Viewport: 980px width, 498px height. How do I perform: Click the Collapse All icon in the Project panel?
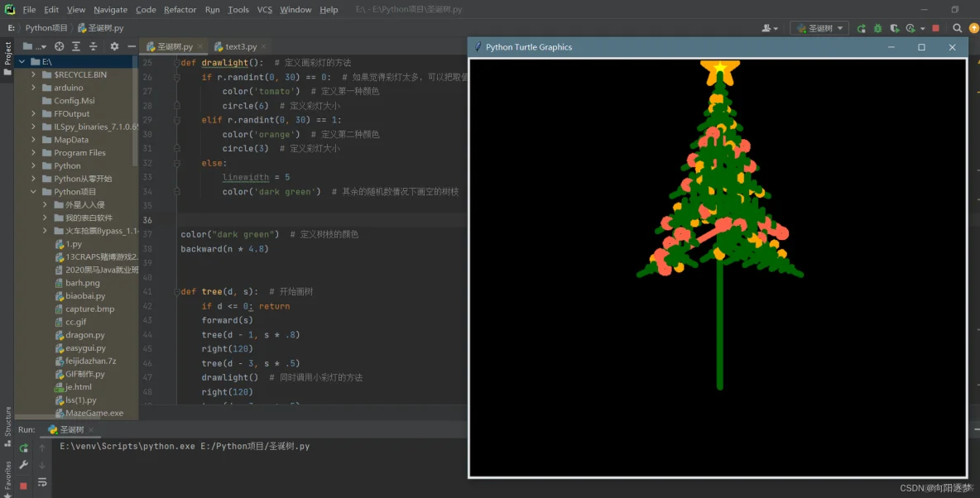click(x=93, y=46)
